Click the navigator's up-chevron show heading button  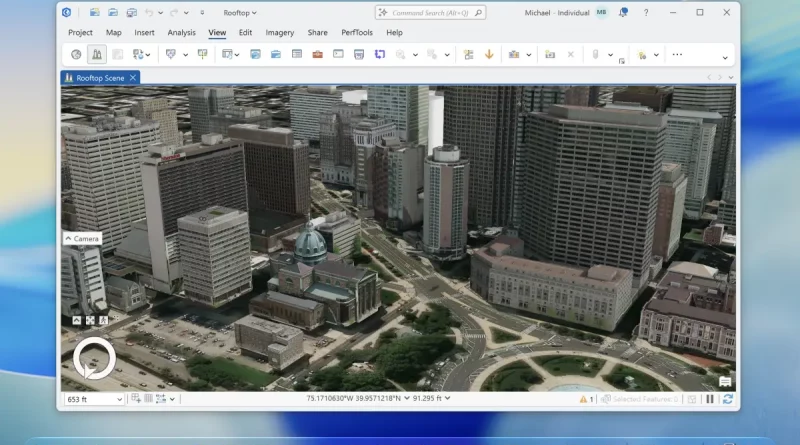click(76, 320)
